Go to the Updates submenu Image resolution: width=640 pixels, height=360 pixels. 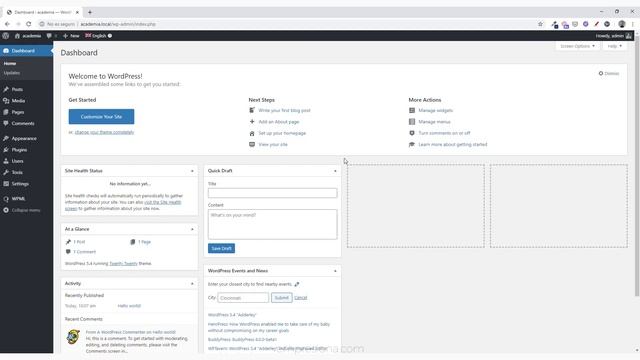[x=12, y=73]
